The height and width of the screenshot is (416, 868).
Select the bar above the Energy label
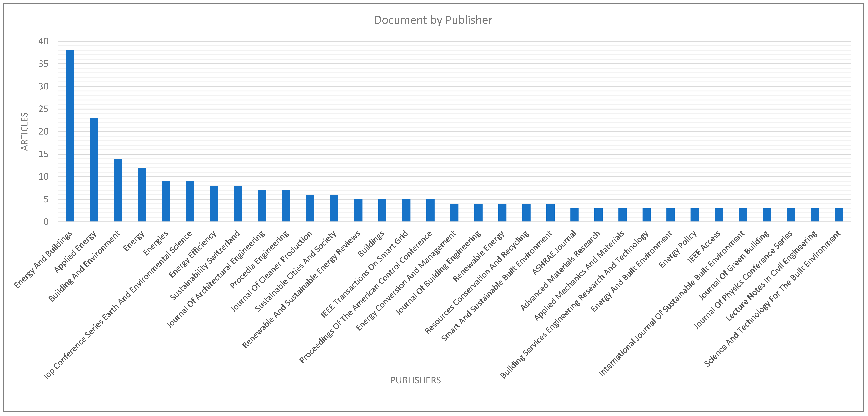pyautogui.click(x=142, y=195)
